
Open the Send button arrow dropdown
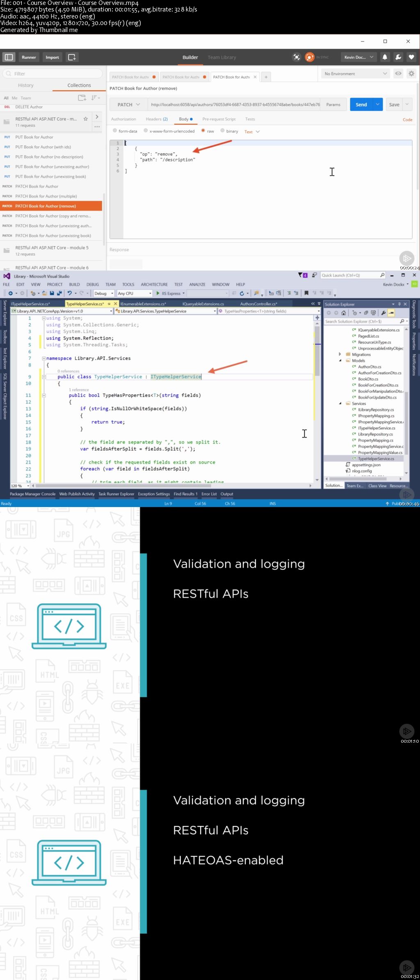[x=378, y=105]
